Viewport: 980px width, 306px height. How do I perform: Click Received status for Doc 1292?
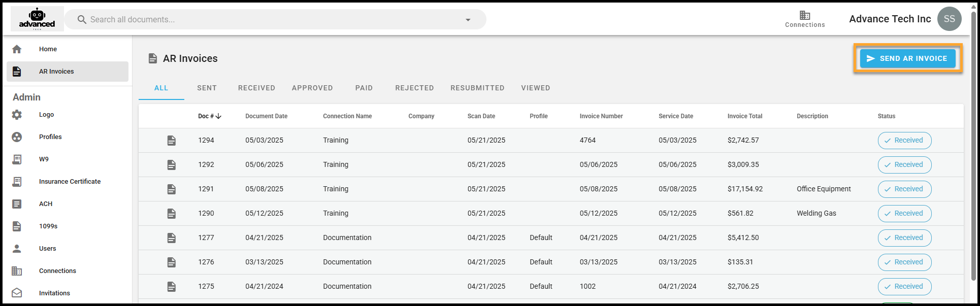point(904,165)
